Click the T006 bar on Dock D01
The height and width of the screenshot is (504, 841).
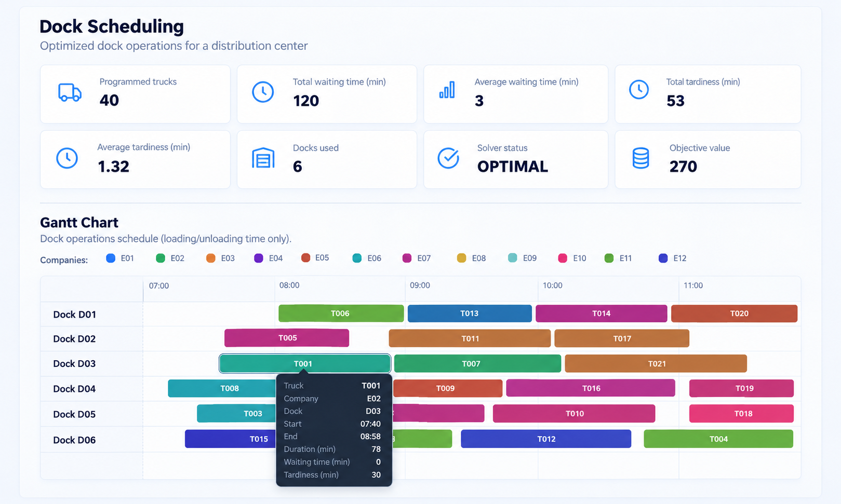click(x=341, y=314)
